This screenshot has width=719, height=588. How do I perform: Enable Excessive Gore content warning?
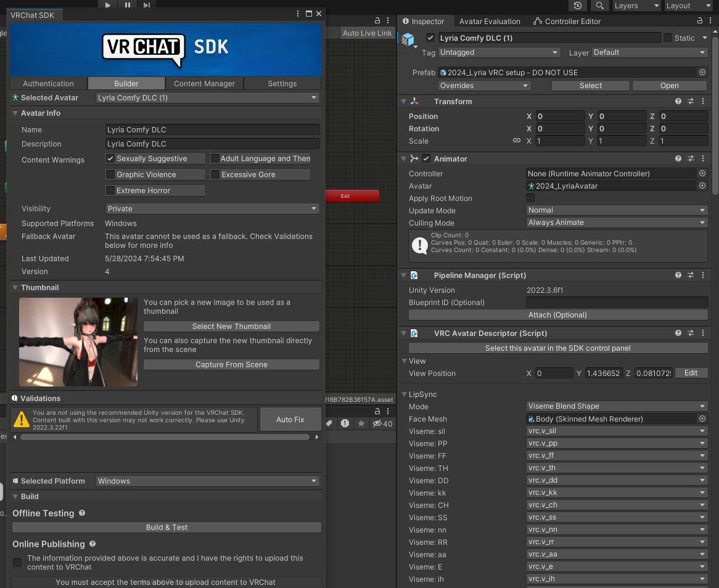tap(215, 174)
